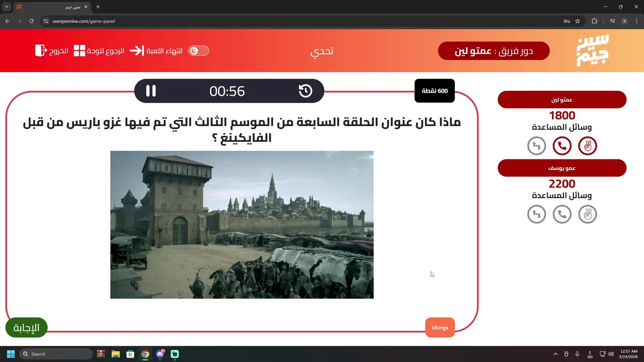Screen dimensions: 644x362
Task: Close the سين جيم tab
Action: (86, 7)
